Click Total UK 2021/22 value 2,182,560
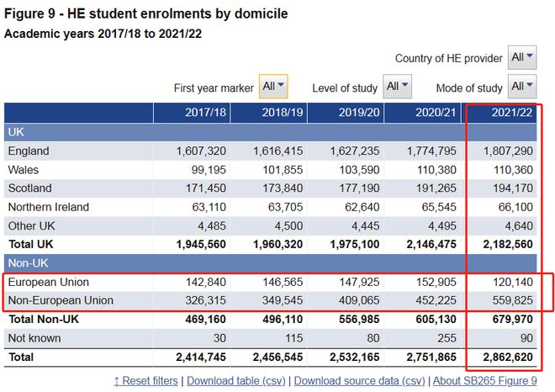 [x=508, y=244]
